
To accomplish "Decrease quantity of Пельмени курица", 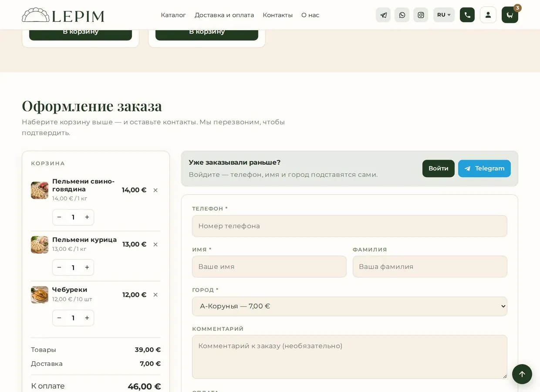I will click(x=59, y=267).
